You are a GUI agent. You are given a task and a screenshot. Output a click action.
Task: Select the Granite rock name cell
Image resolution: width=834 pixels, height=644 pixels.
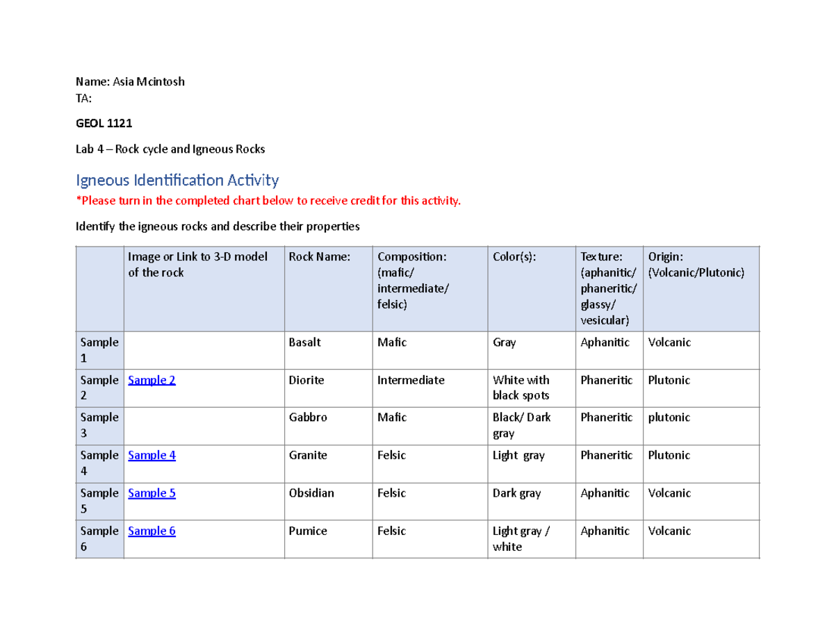[x=329, y=463]
